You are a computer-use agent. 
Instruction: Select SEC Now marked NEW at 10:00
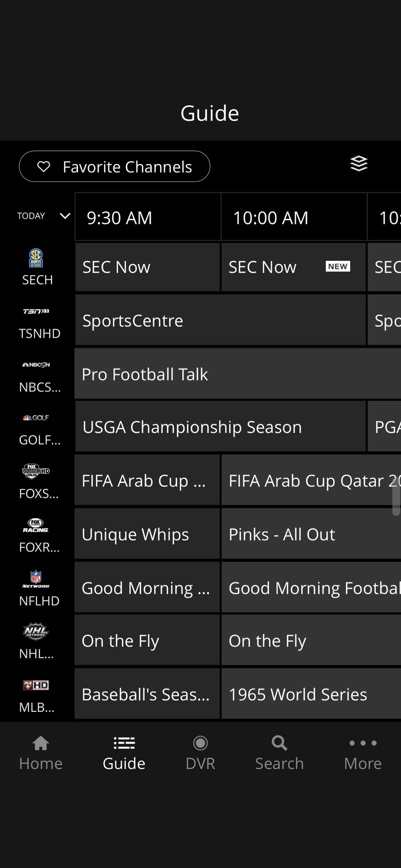(293, 267)
